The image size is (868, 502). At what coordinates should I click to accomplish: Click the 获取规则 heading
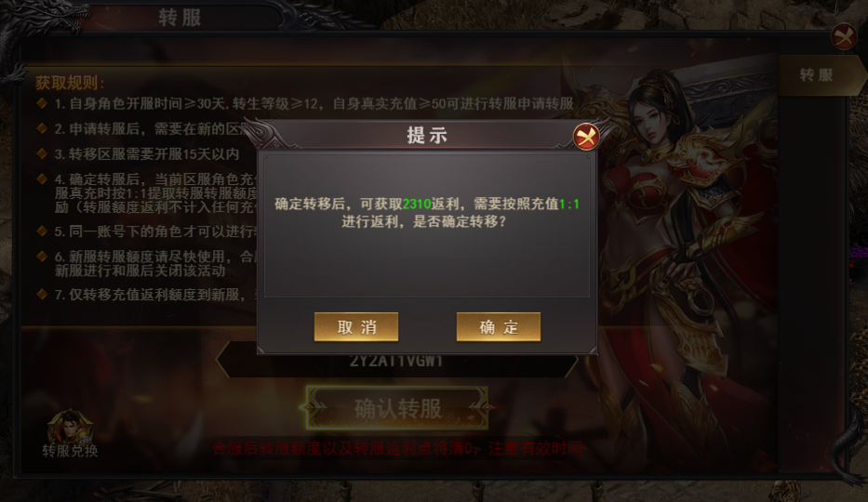70,83
